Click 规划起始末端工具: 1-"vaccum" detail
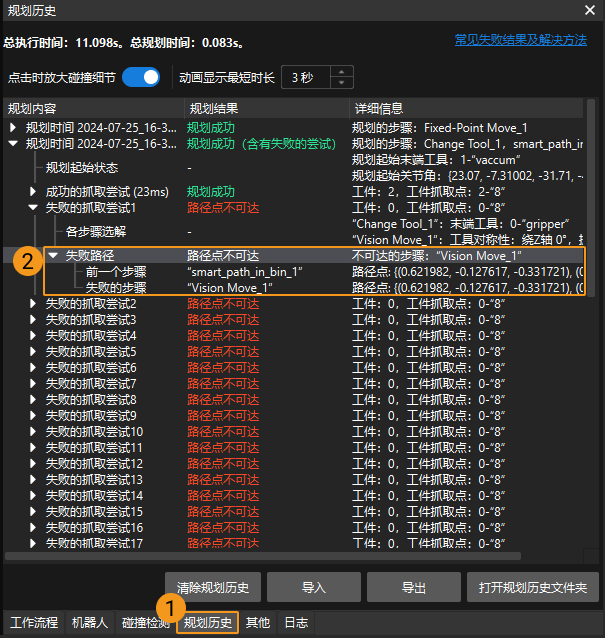 (x=436, y=160)
